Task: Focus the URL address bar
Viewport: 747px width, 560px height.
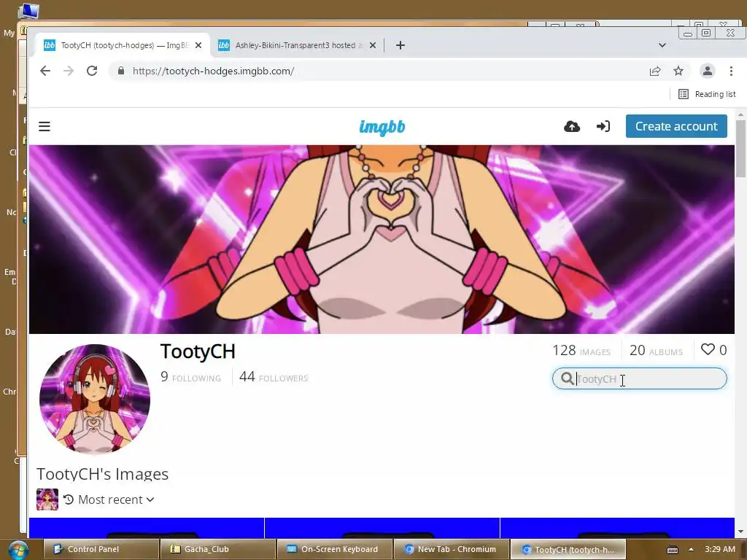Action: [381, 71]
